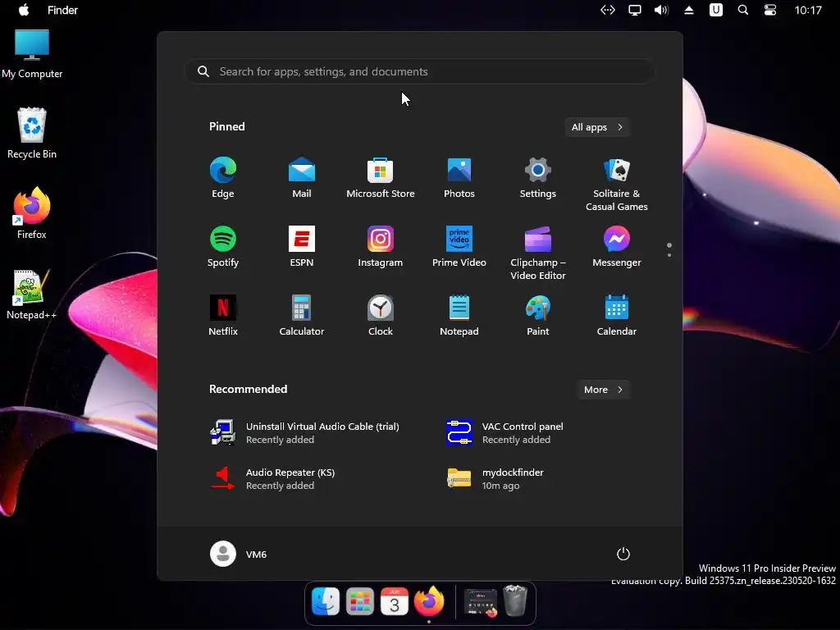This screenshot has height=630, width=840.
Task: Open Control Center toggles icon
Action: 770,10
